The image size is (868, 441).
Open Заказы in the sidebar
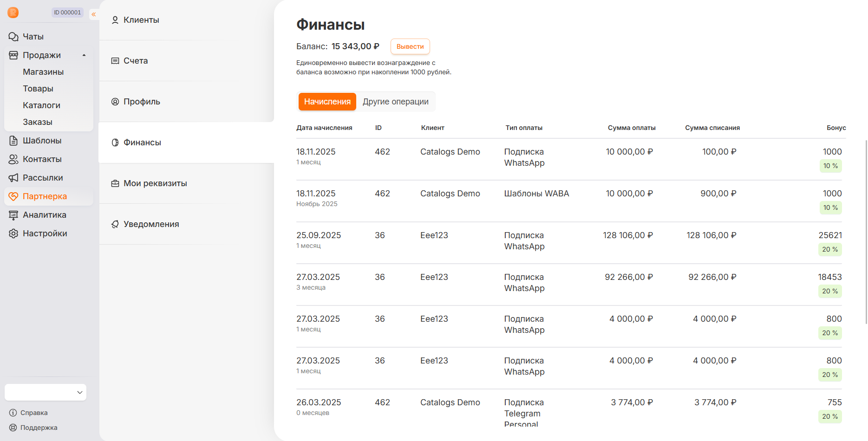[x=38, y=122]
